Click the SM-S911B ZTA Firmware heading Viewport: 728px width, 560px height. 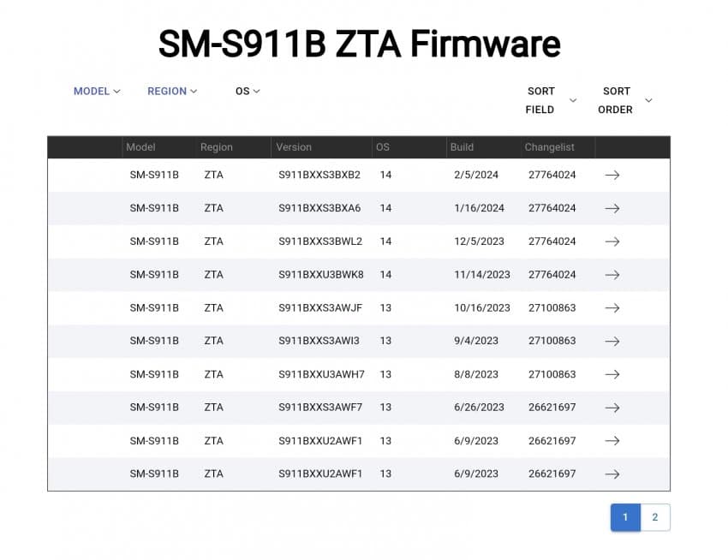[360, 45]
